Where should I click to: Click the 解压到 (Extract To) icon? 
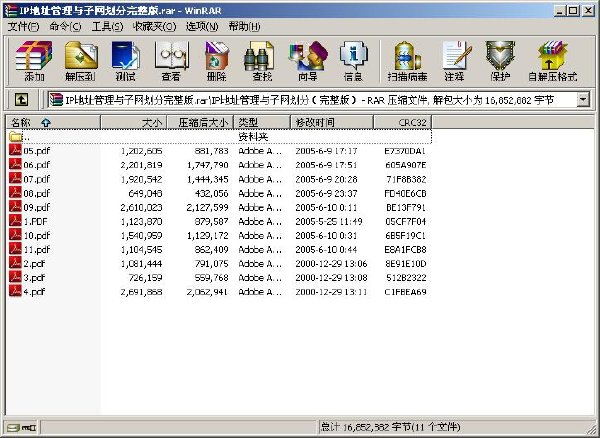click(81, 56)
